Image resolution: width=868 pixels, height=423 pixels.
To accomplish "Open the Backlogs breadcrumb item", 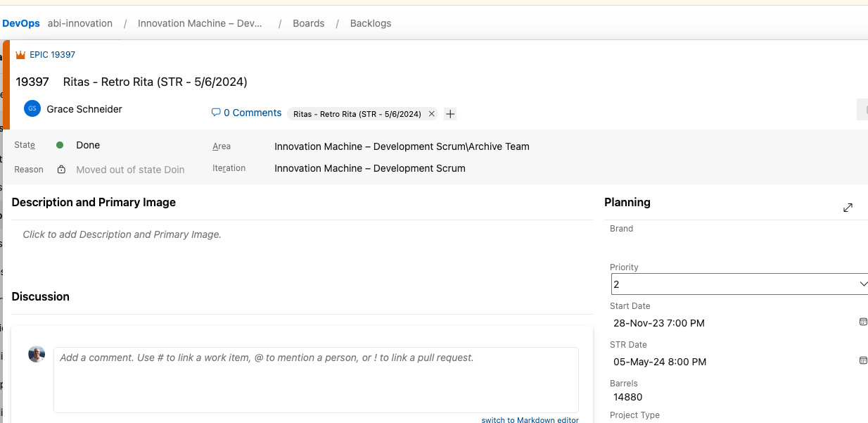I will (x=371, y=23).
